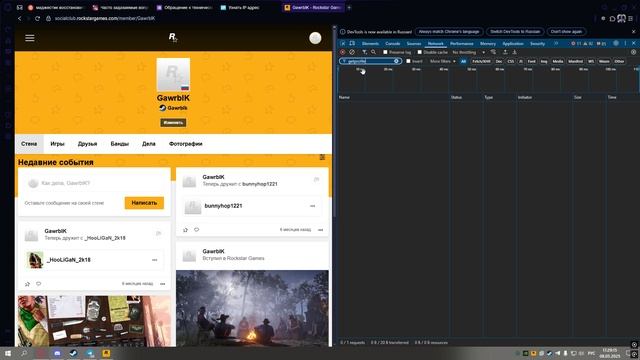
Task: Open the DevTools Console panel
Action: click(393, 44)
